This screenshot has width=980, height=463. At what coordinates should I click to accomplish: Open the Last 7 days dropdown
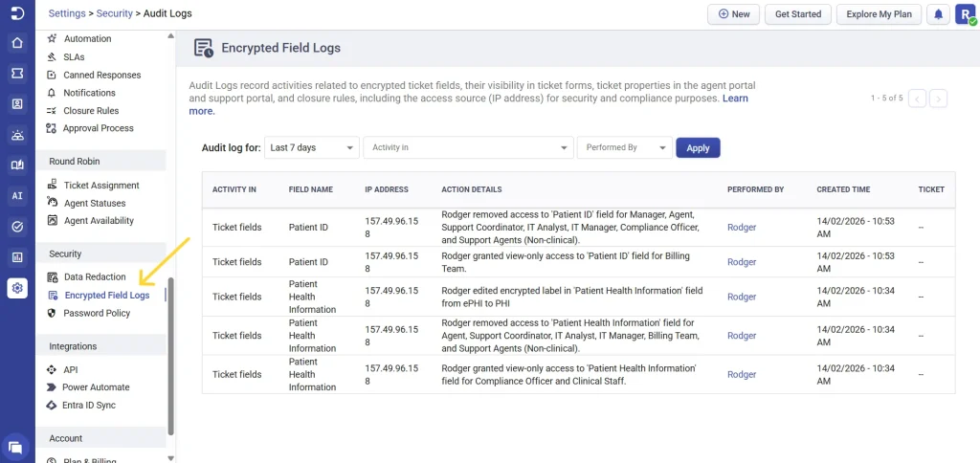[x=311, y=148]
